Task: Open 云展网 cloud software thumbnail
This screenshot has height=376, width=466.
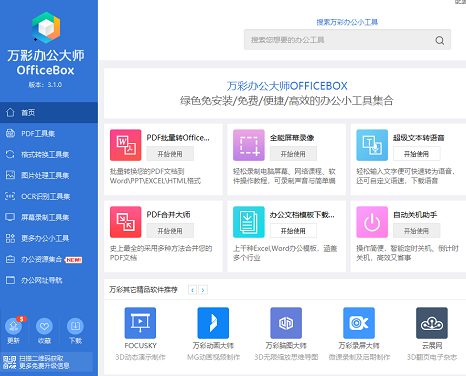Action: (432, 323)
